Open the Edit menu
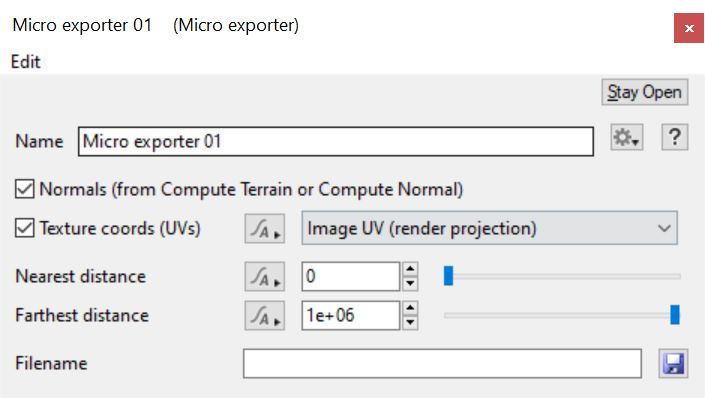 (26, 62)
